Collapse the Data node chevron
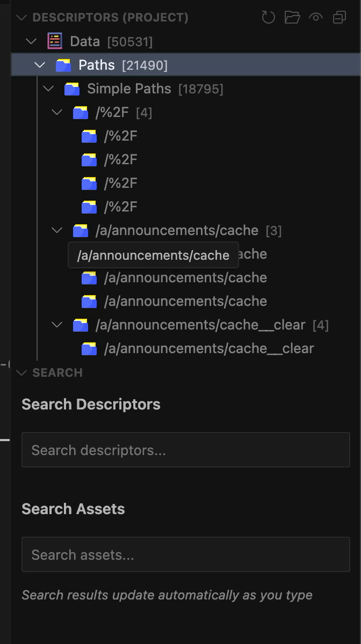Screen dimensions: 361x644 32,41
